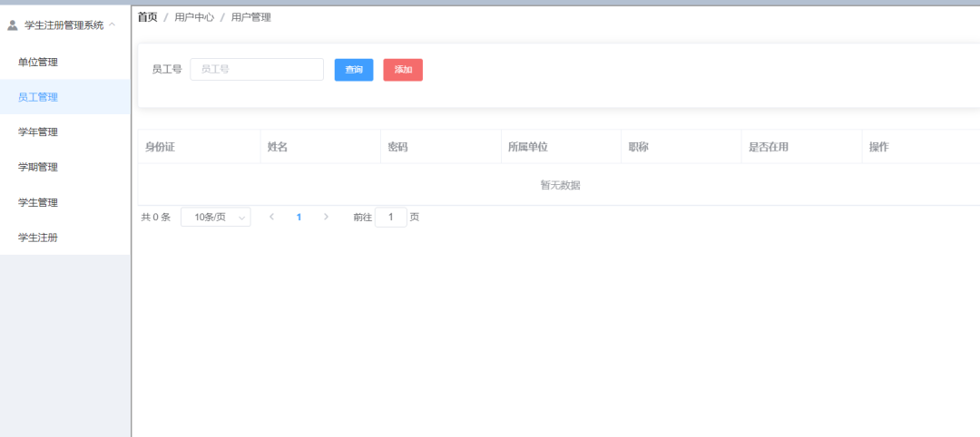Screen dimensions: 980x437
Task: Click the previous page arrow
Action: (272, 217)
